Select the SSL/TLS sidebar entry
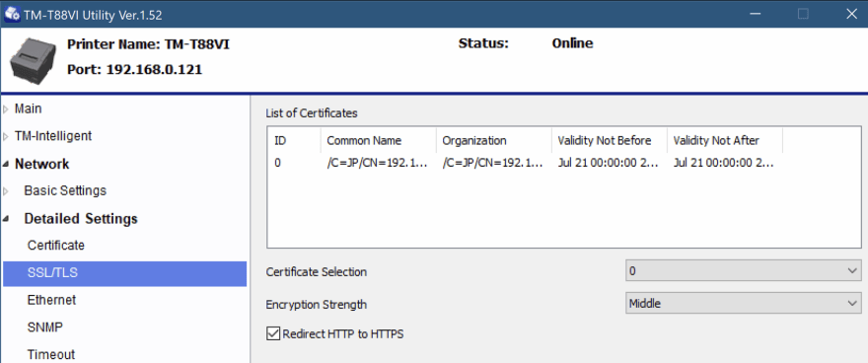Screen dimensions: 868x363 (124, 273)
